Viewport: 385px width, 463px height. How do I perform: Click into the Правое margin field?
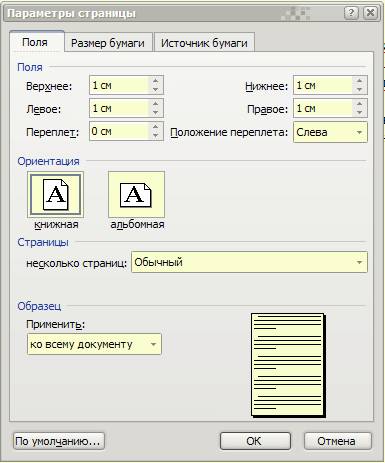tap(323, 108)
